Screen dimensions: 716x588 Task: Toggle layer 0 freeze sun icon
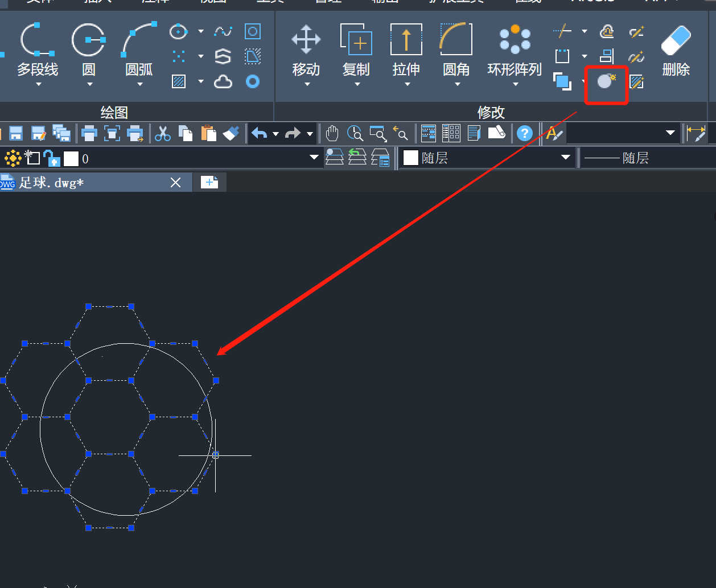[x=13, y=158]
